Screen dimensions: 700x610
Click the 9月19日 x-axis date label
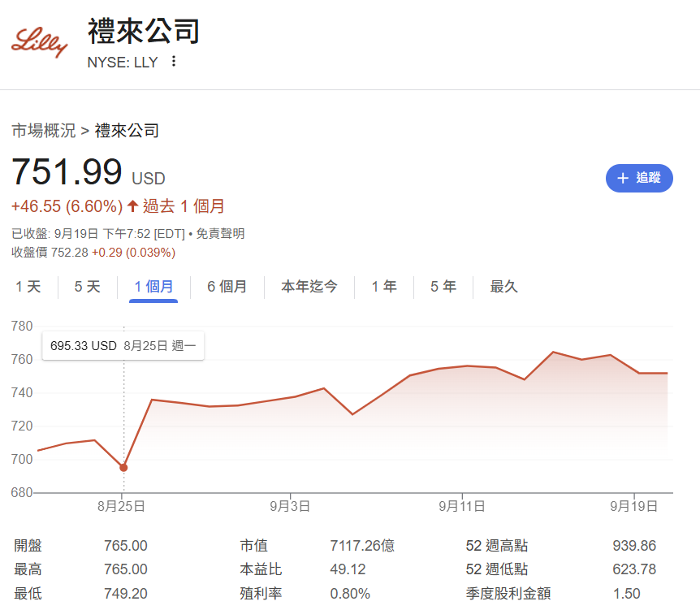coord(634,506)
